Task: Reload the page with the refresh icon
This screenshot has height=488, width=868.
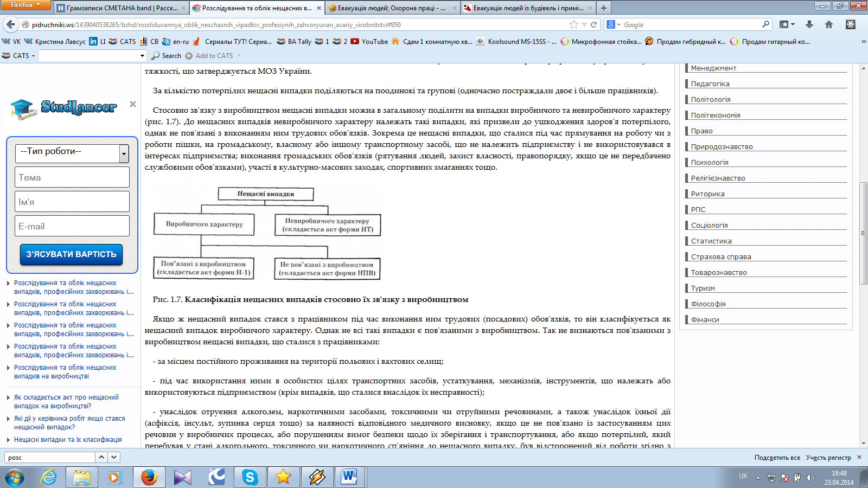Action: [593, 24]
